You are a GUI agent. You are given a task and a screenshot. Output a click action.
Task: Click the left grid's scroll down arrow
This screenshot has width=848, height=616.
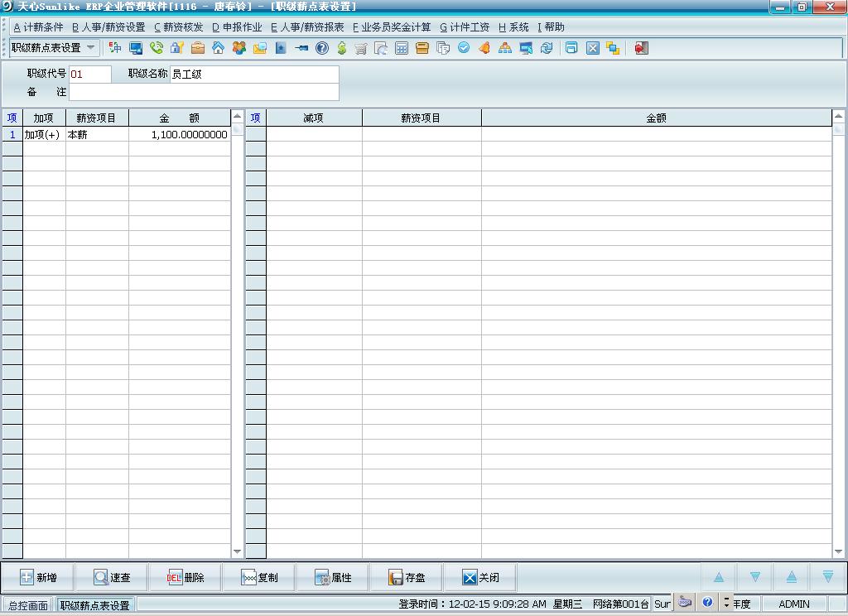pyautogui.click(x=237, y=551)
